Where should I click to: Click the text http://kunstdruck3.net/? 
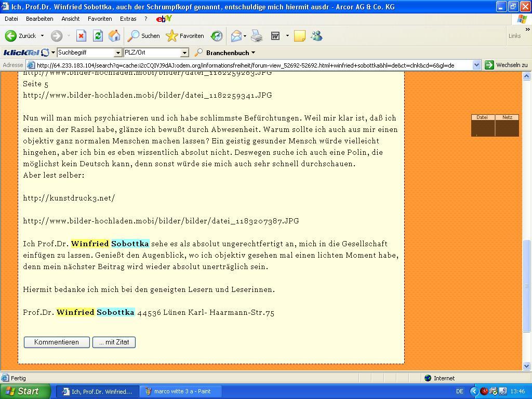point(69,198)
